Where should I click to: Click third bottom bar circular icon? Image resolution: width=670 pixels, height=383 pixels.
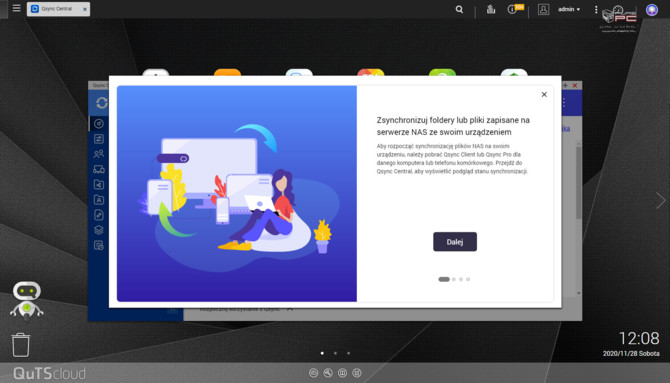tap(342, 373)
